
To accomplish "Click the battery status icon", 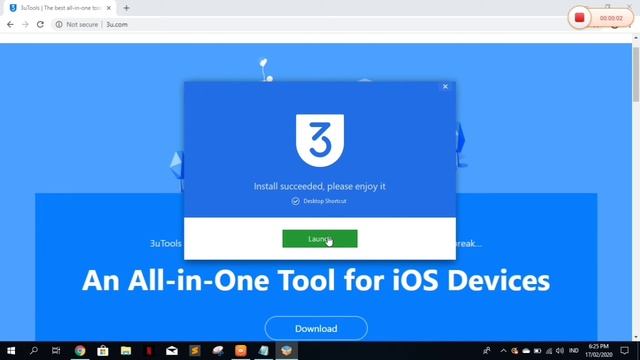I will click(538, 351).
